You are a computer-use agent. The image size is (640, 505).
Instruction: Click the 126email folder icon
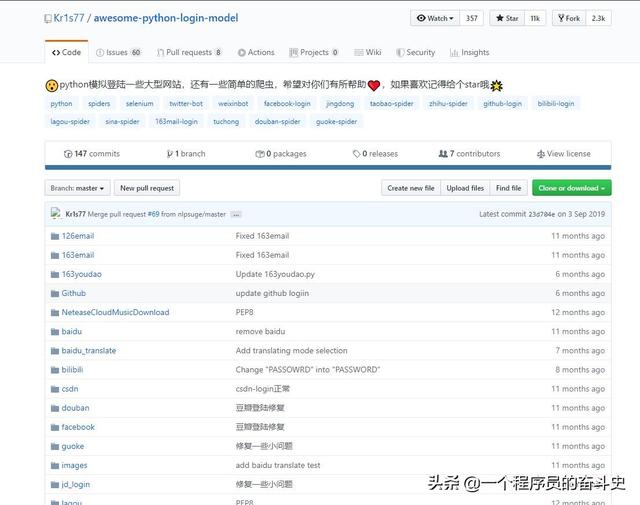coord(55,236)
